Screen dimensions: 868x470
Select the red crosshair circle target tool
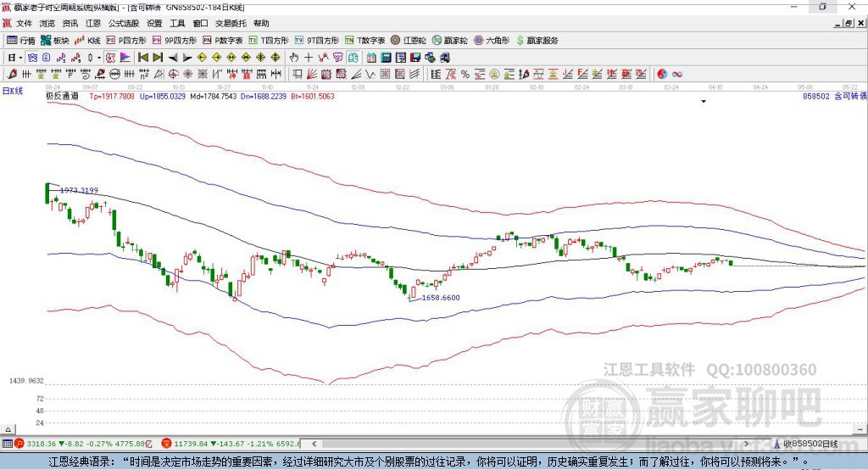click(173, 75)
